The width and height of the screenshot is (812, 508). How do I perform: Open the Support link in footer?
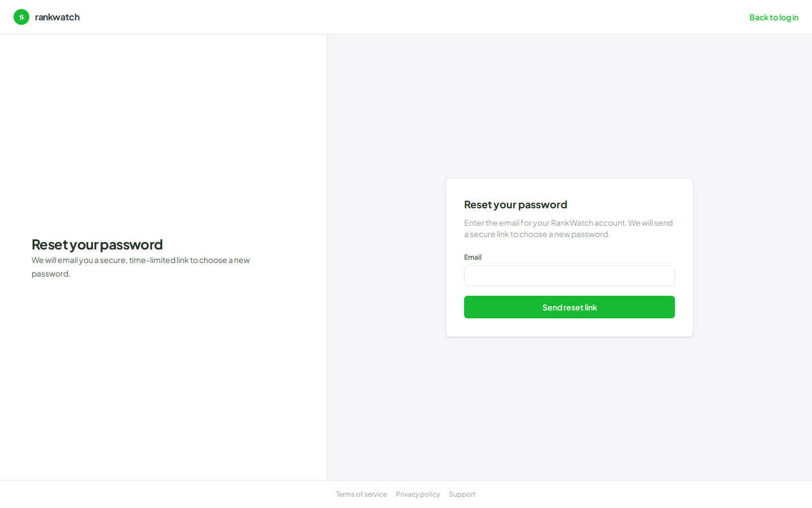[462, 494]
